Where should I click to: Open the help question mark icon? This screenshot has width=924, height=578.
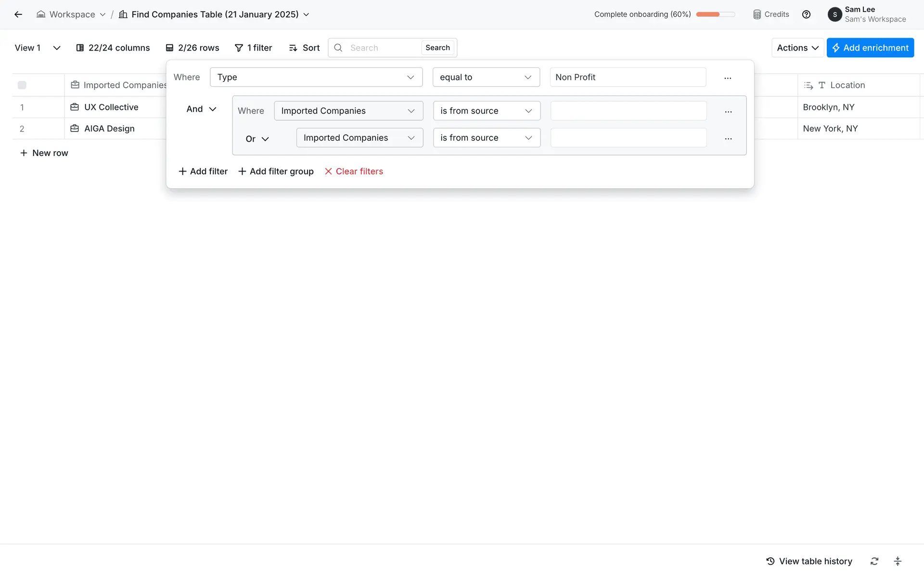807,14
